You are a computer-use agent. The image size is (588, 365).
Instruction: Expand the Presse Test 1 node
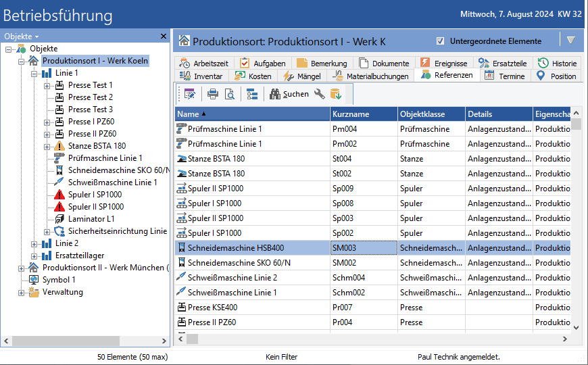tap(47, 86)
